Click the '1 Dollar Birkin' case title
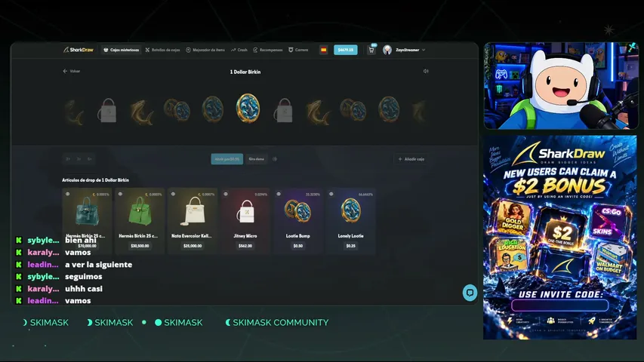This screenshot has height=362, width=644. pos(245,72)
